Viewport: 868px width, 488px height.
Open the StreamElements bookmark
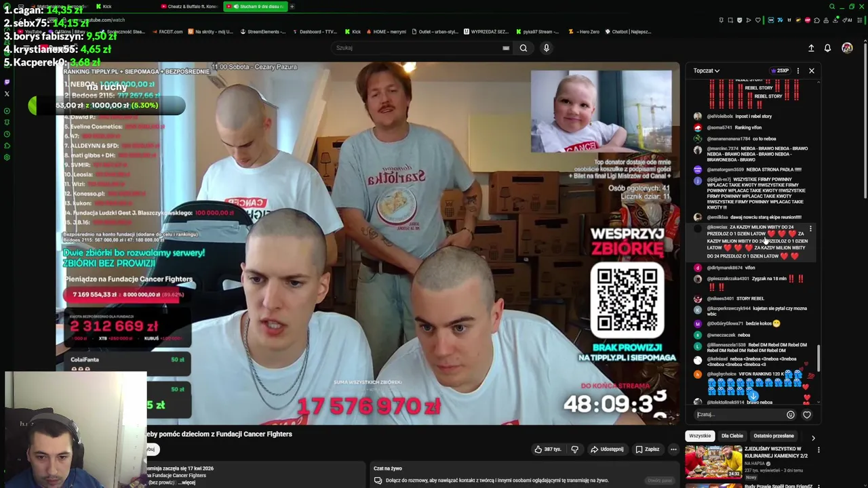(x=262, y=32)
